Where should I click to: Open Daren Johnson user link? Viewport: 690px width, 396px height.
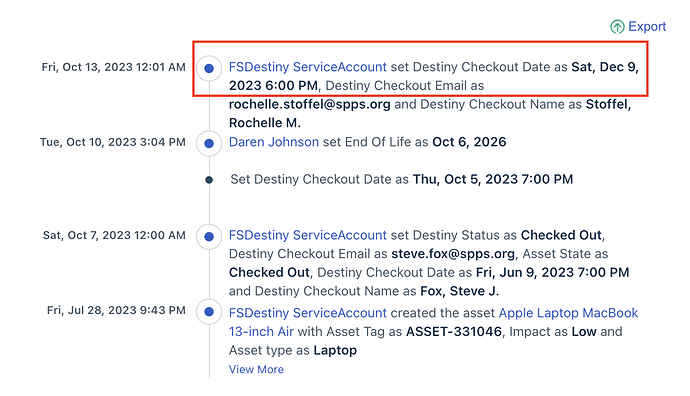click(x=274, y=142)
